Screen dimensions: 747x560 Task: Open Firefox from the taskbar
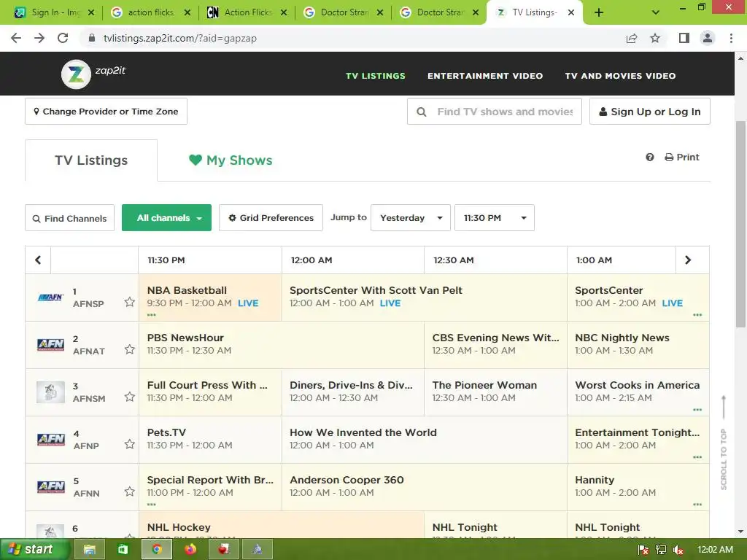[190, 550]
